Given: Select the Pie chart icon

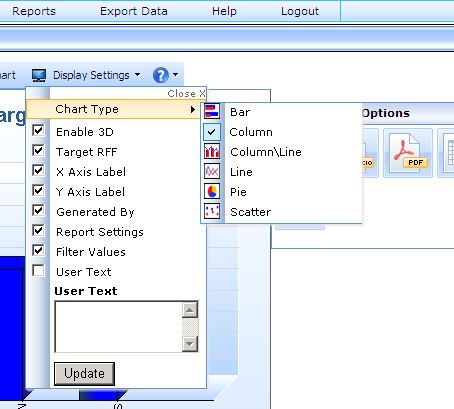Looking at the screenshot, I should click(x=212, y=192).
